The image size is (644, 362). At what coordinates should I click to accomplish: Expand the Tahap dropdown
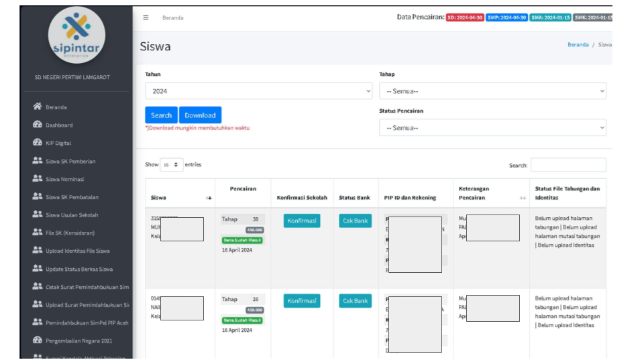click(492, 91)
